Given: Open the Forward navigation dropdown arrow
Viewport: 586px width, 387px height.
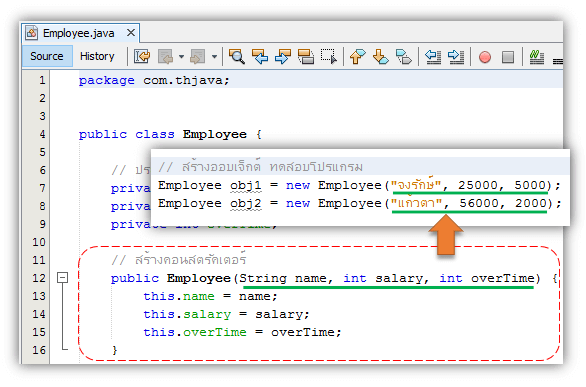Looking at the screenshot, I should 214,57.
